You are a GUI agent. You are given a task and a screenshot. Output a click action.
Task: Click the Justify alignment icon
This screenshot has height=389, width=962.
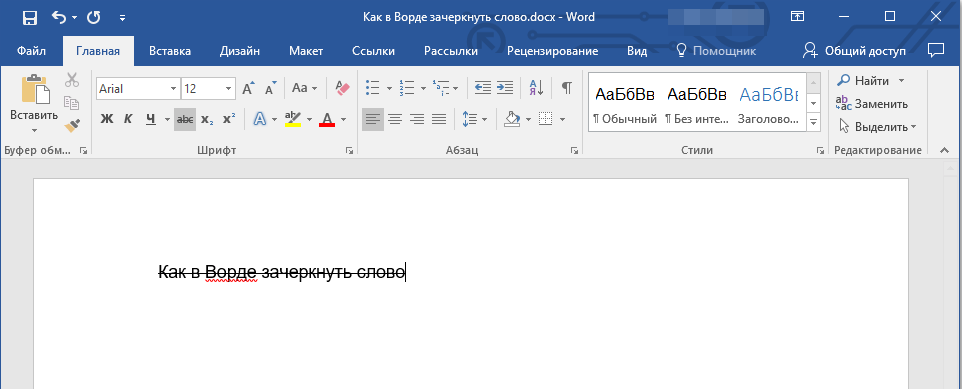pos(439,119)
